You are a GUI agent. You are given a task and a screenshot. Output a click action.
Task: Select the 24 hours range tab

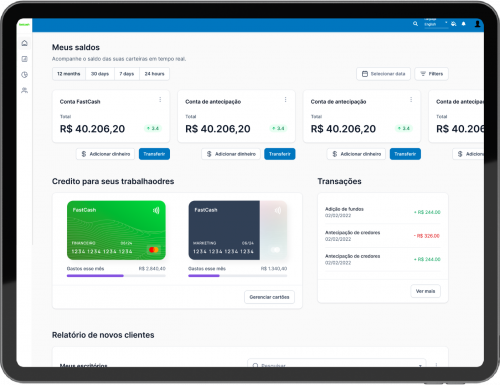click(154, 74)
